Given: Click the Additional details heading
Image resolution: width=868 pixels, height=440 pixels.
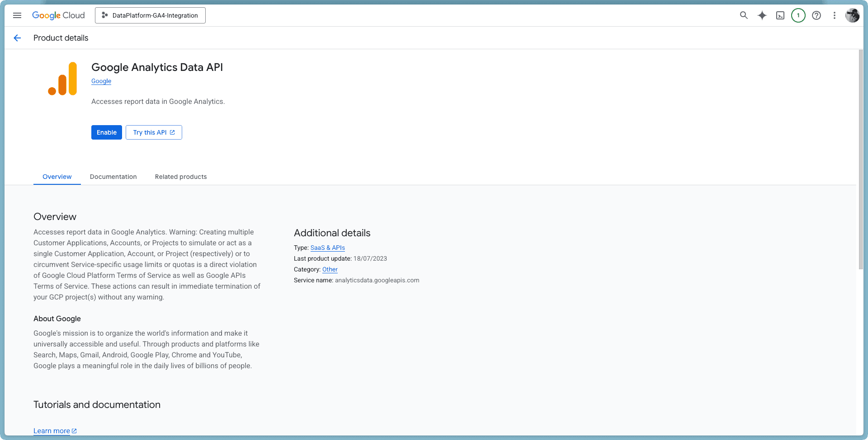Looking at the screenshot, I should click(332, 233).
